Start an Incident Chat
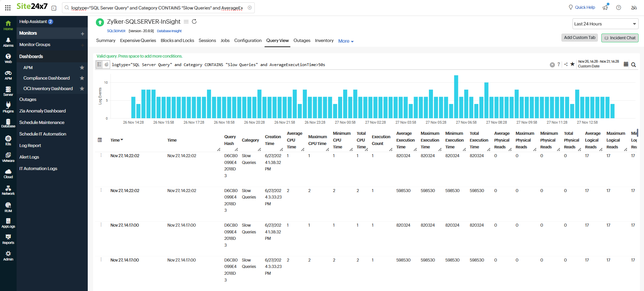This screenshot has width=644, height=291. pyautogui.click(x=620, y=38)
